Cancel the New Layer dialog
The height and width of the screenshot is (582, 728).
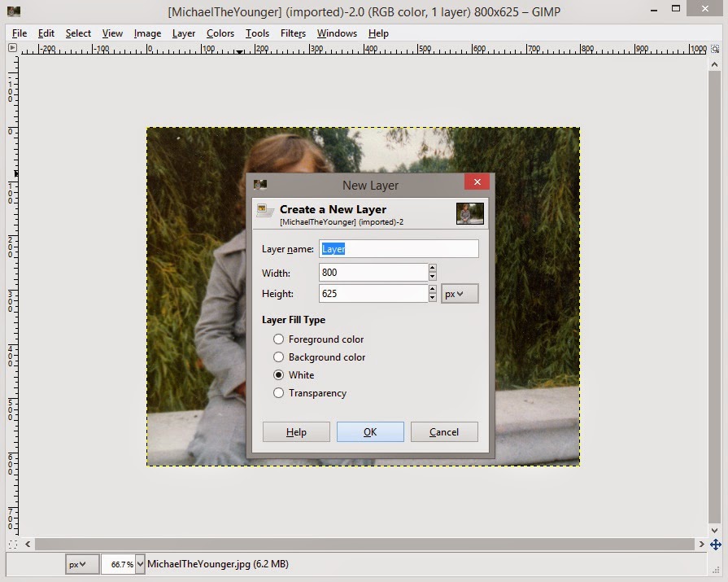click(444, 431)
